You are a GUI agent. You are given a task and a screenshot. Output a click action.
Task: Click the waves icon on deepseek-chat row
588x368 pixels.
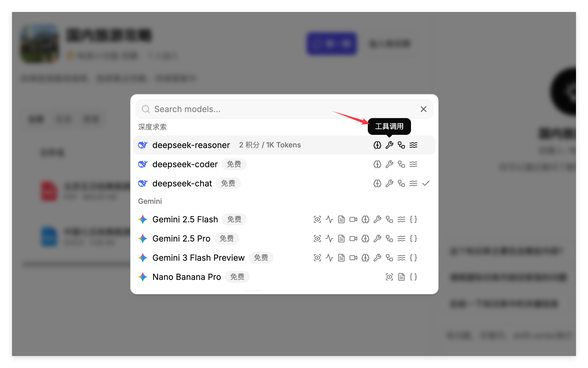413,183
